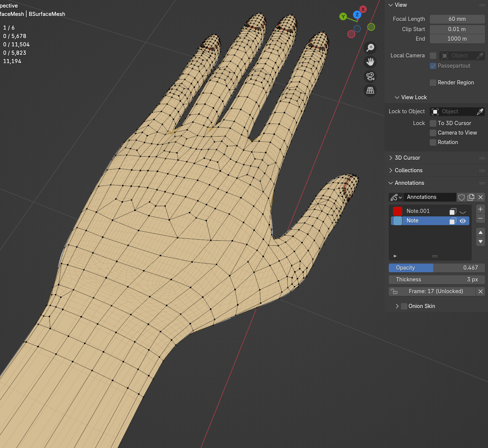Click the pan view hand icon

click(370, 62)
